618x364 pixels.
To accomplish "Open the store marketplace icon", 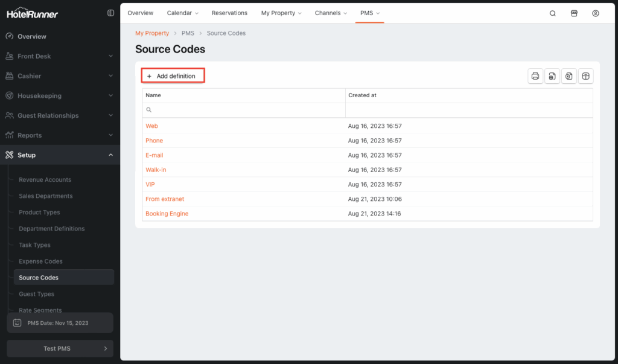I will (x=574, y=13).
